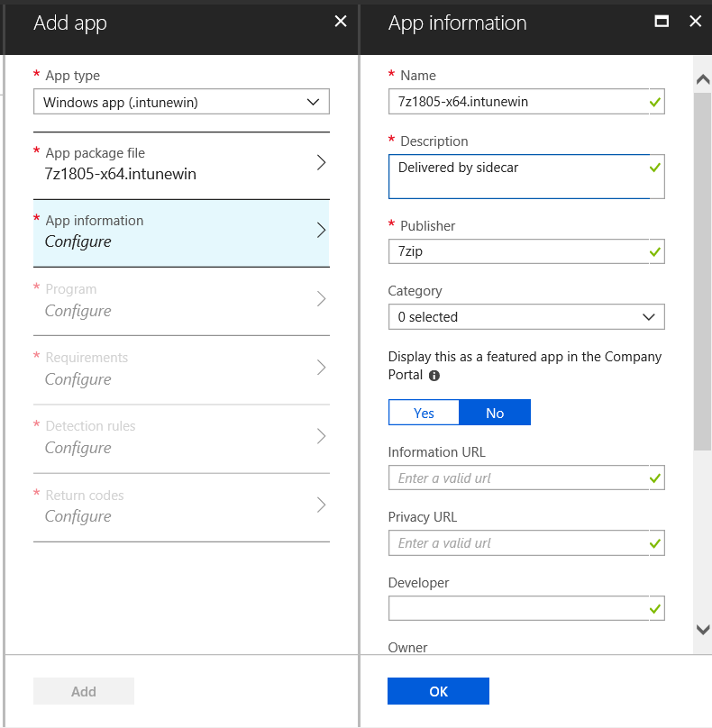Select the App information Configure row
Viewport: 712px width, 728px height.
point(181,233)
